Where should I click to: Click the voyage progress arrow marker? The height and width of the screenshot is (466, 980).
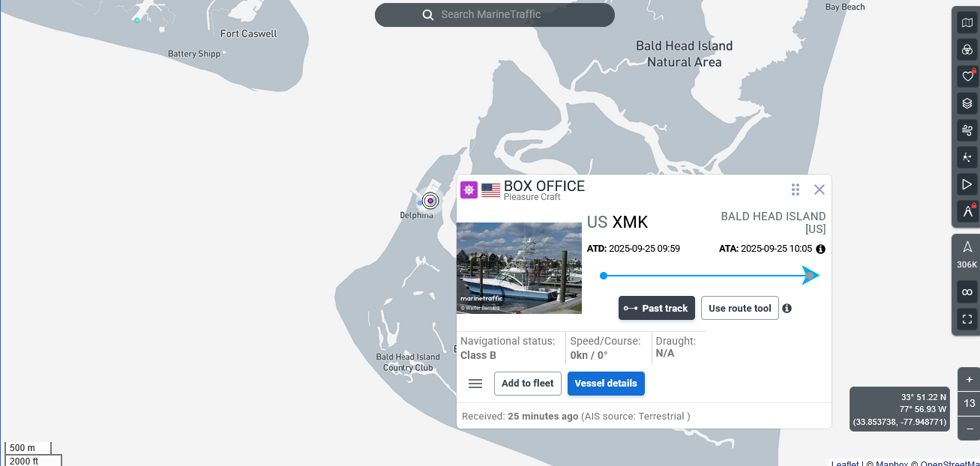tap(811, 276)
